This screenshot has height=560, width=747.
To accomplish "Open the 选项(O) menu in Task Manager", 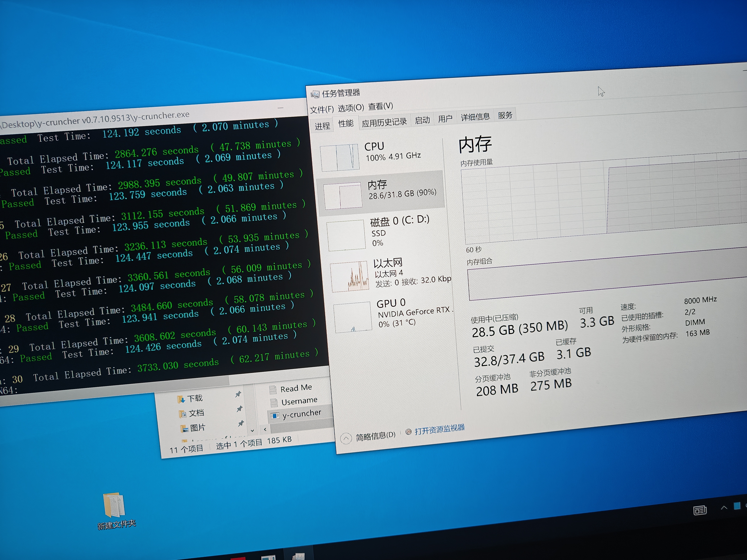I will 351,108.
